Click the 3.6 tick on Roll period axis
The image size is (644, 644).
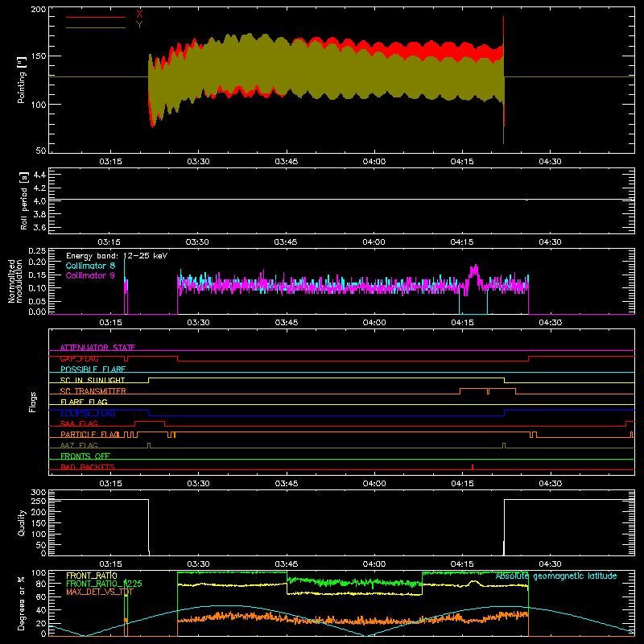(x=39, y=227)
